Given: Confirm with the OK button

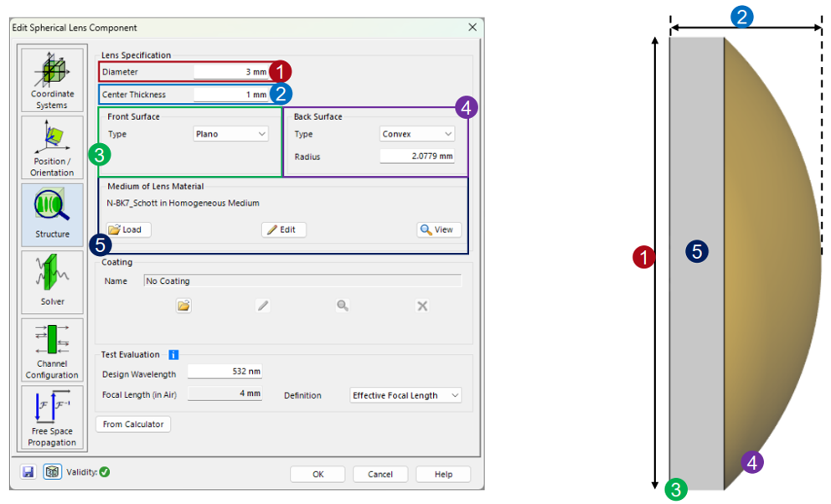Looking at the screenshot, I should pos(317,474).
